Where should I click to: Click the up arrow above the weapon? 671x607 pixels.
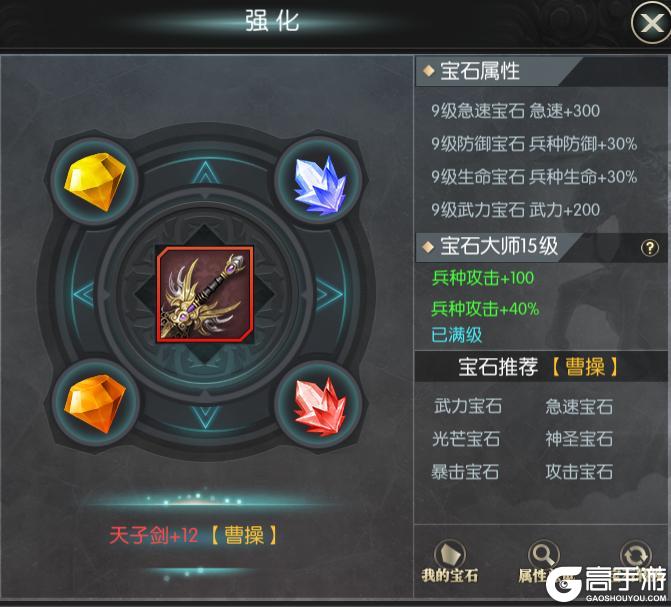click(x=206, y=173)
